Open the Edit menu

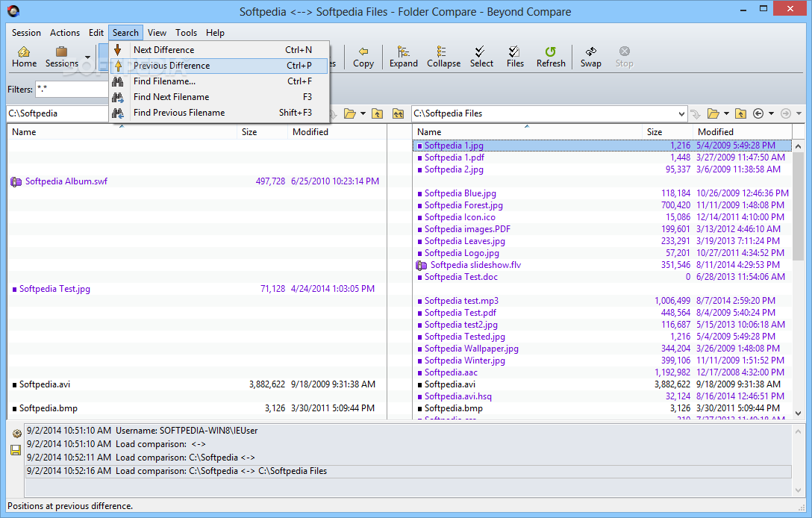pyautogui.click(x=96, y=33)
